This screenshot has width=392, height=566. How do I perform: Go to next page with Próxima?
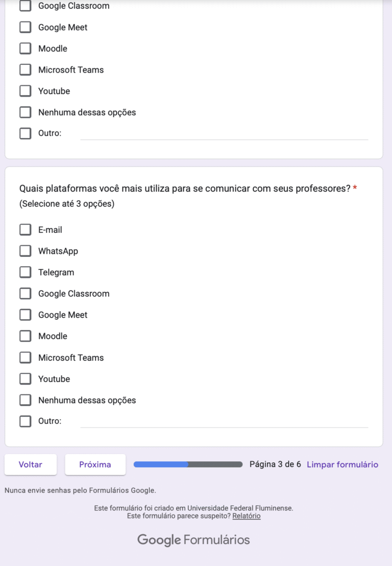95,464
